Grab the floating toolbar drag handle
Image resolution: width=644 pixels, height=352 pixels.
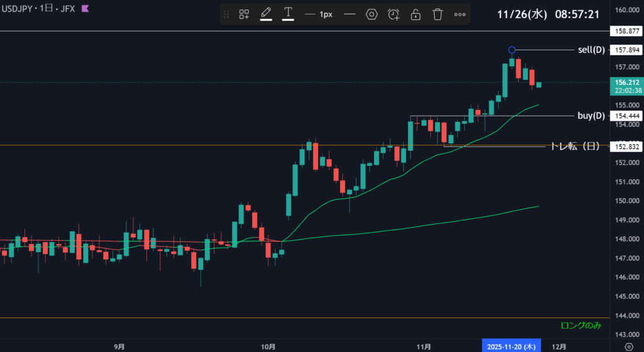(227, 14)
